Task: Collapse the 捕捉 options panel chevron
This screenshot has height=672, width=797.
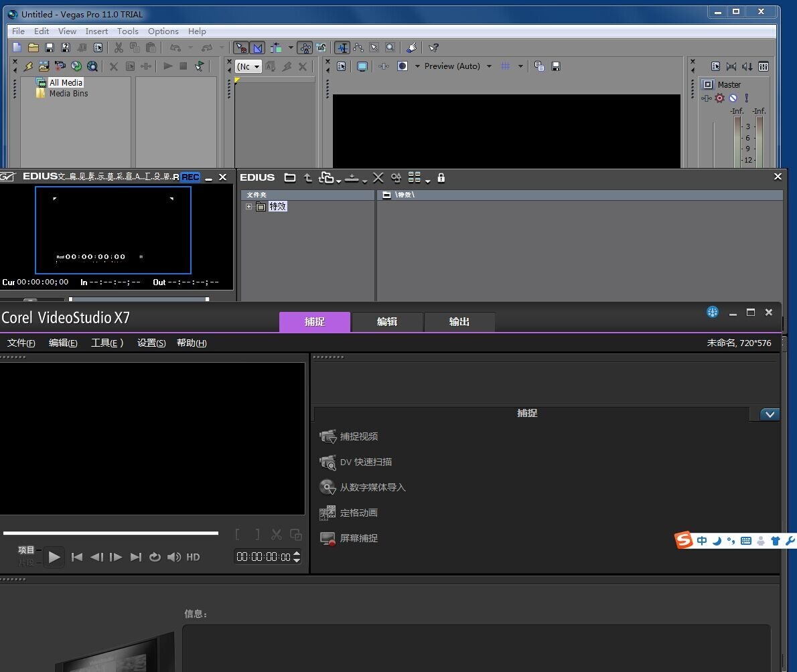Action: tap(770, 414)
